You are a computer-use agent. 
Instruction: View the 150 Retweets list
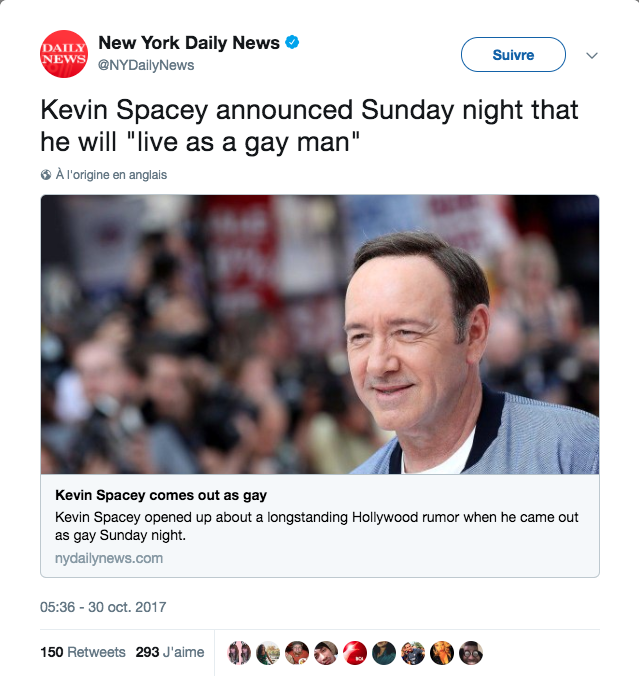pos(83,652)
